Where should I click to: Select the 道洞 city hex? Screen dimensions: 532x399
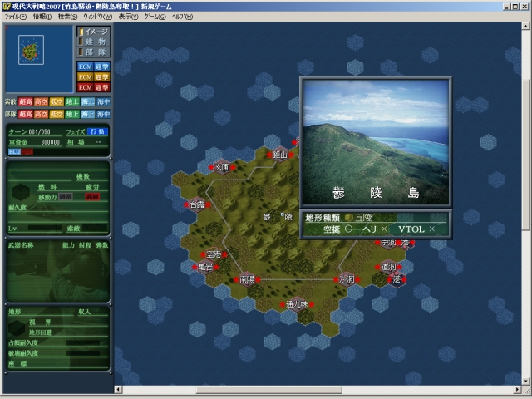tap(388, 267)
